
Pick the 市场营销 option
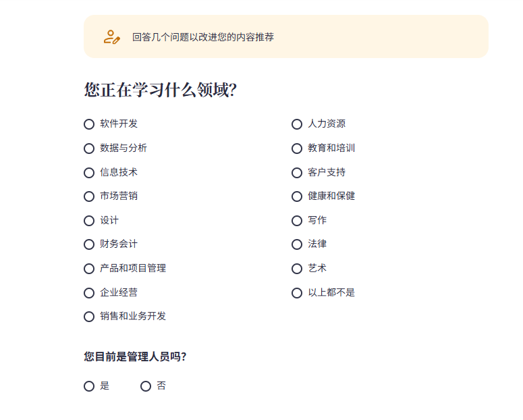89,196
